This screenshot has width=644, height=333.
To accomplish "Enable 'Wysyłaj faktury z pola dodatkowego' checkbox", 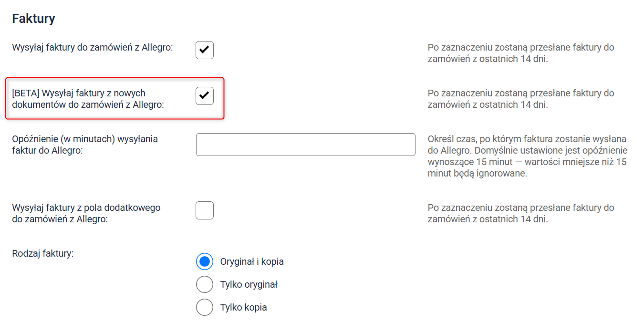I will click(x=205, y=210).
